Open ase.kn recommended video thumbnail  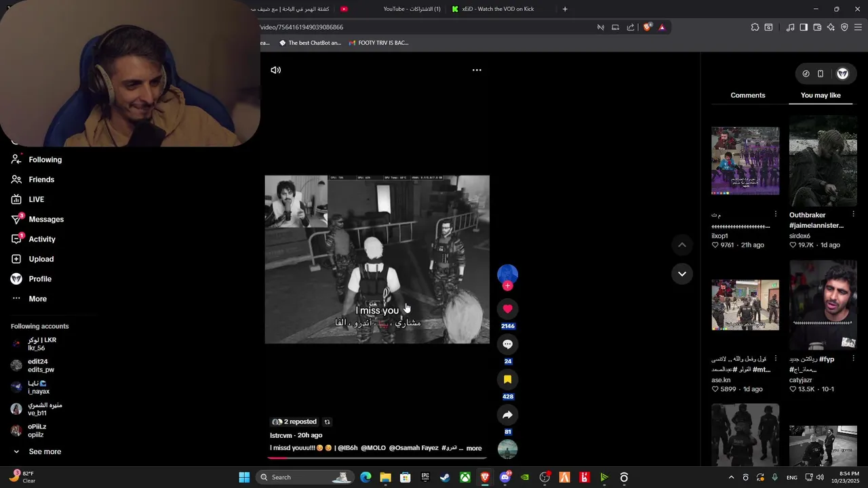tap(745, 305)
